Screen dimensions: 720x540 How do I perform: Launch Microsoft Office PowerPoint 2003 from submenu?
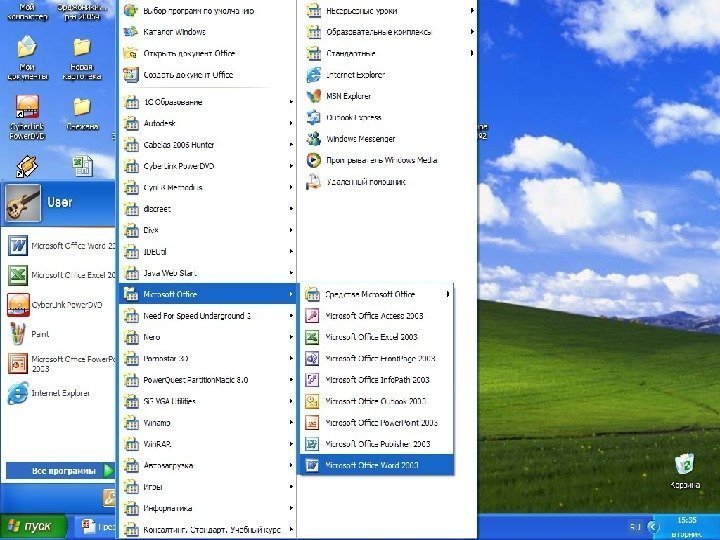377,422
